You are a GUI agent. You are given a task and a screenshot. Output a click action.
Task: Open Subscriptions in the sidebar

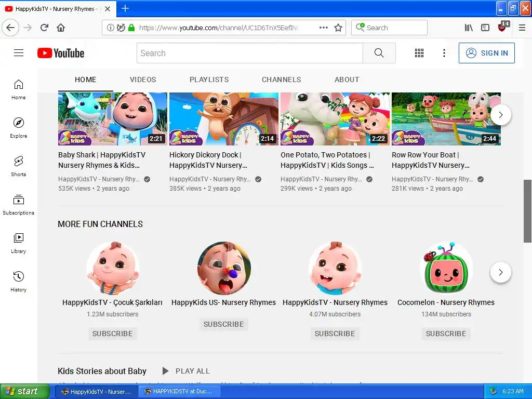[19, 205]
